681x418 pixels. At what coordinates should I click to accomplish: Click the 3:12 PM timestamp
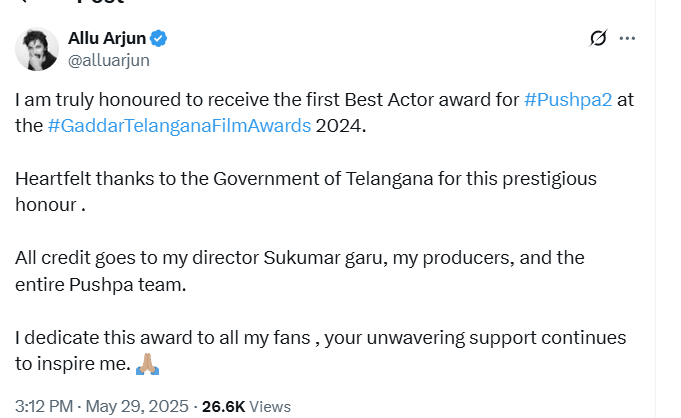click(x=43, y=406)
